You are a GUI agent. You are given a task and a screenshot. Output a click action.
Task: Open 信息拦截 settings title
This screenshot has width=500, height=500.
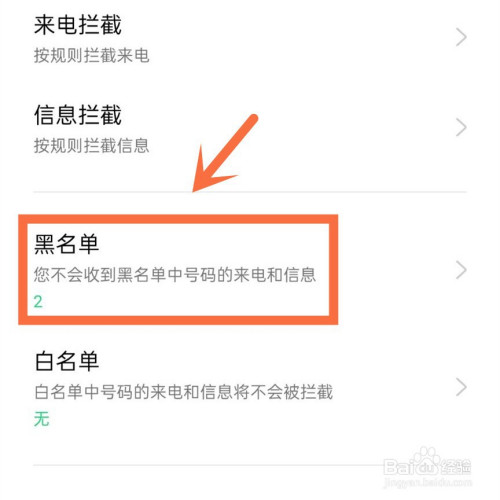click(78, 115)
